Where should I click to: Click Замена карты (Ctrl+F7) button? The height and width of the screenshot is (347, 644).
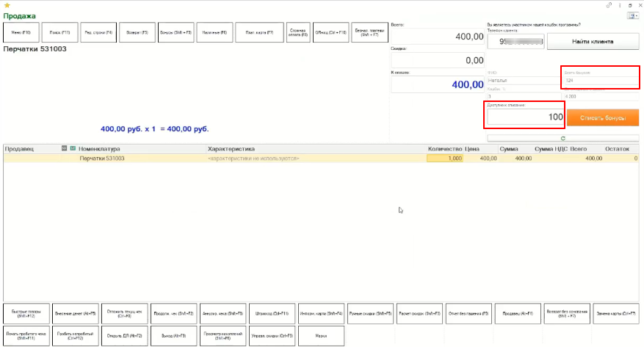(616, 314)
